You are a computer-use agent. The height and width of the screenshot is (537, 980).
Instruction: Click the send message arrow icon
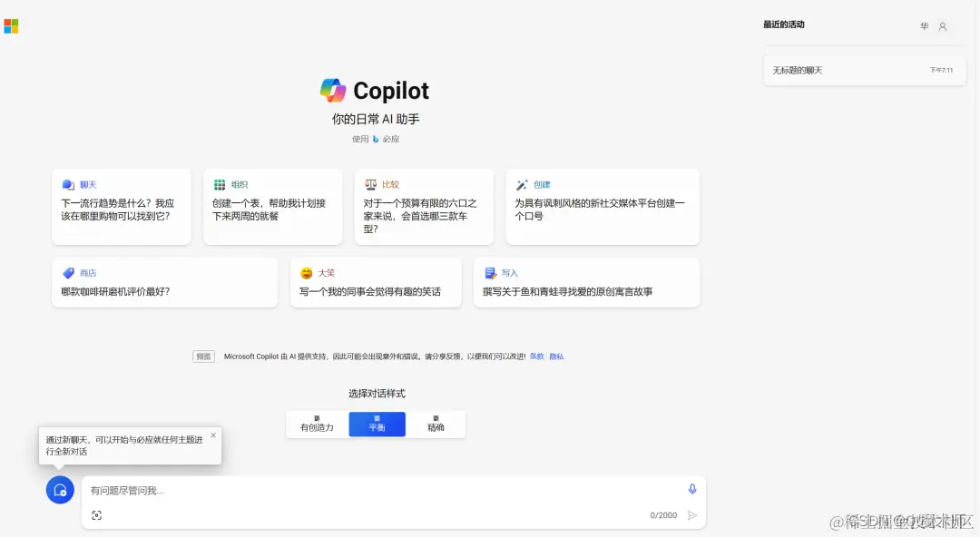tap(691, 515)
